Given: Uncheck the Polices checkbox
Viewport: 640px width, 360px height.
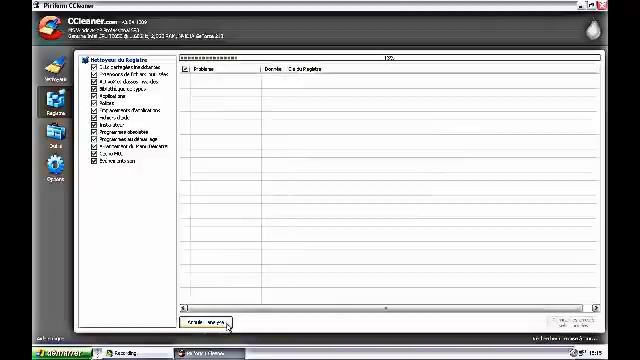Looking at the screenshot, I should [94, 103].
